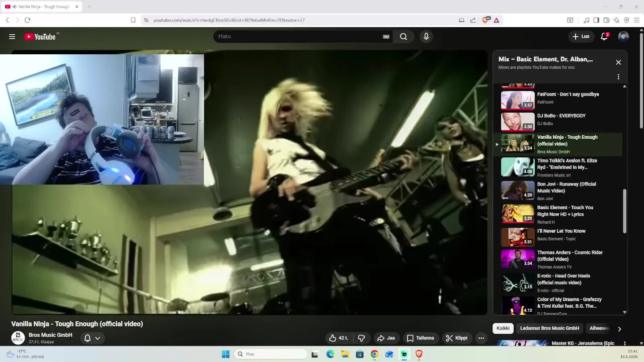Screen dimensions: 644x362
Task: Create a clip with Klippi button
Action: 457,338
